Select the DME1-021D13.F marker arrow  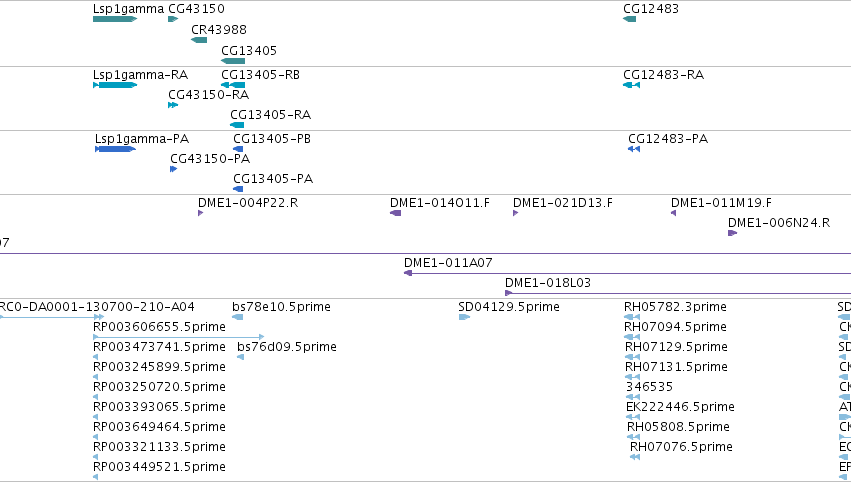point(516,213)
